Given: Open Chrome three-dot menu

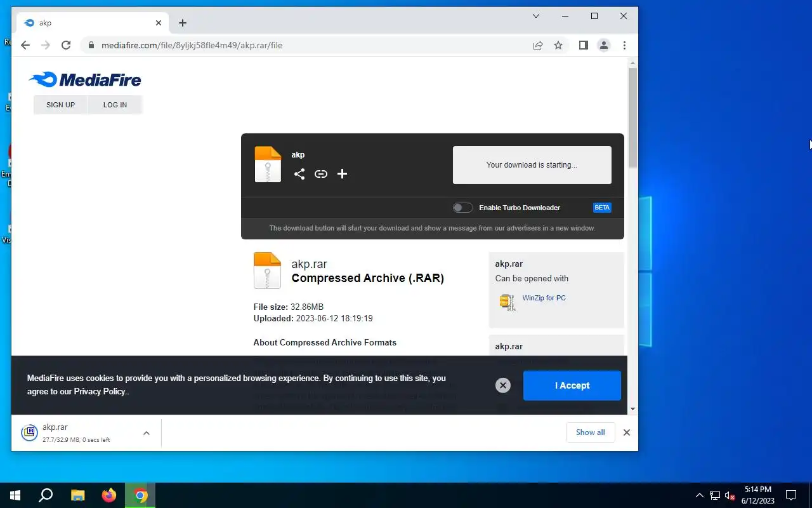Looking at the screenshot, I should tap(624, 45).
